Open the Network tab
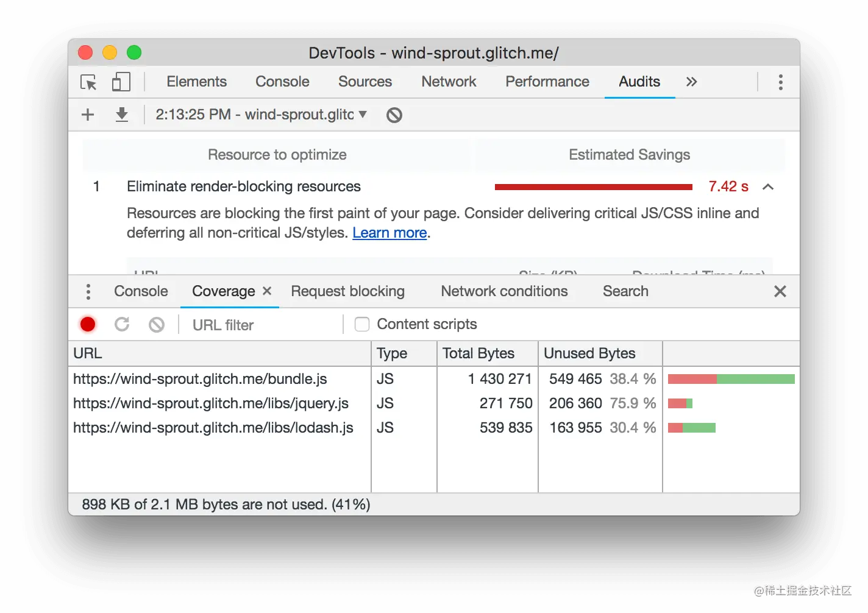The image size is (868, 613). pyautogui.click(x=449, y=82)
